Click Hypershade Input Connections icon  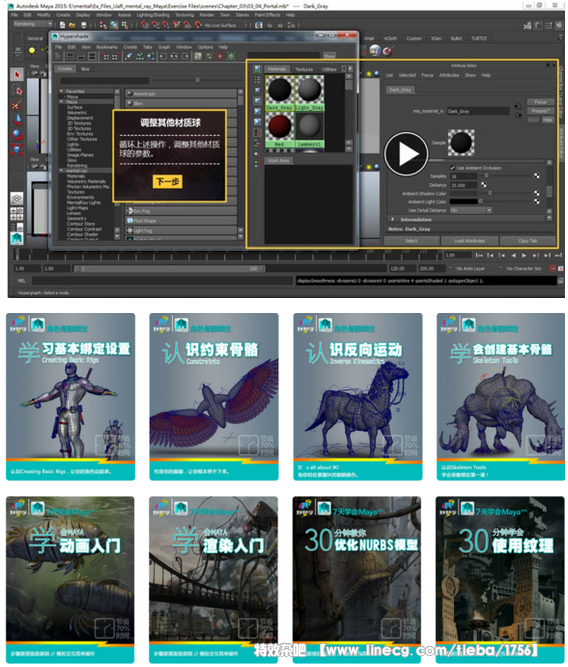[x=163, y=56]
